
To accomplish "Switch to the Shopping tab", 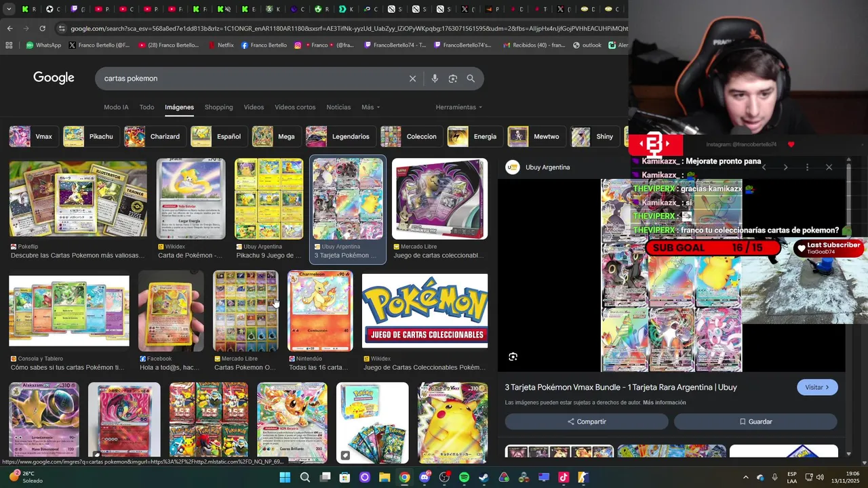I will tap(218, 107).
